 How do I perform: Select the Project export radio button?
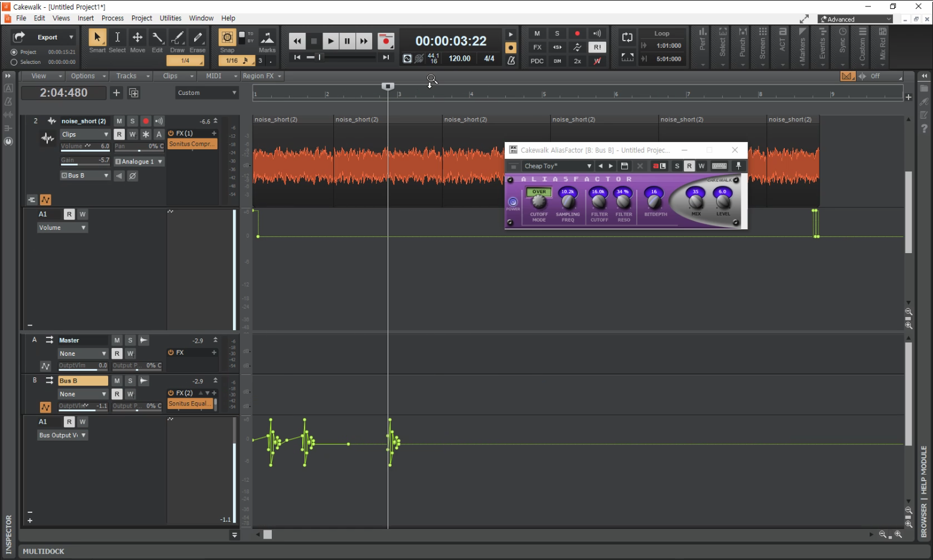pyautogui.click(x=14, y=52)
